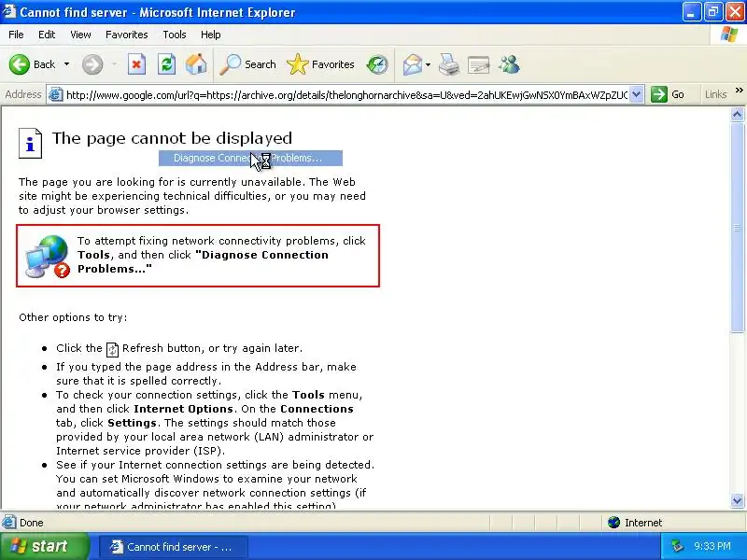Click Cannot find server taskbar button
Viewport: 747px width, 560px height.
pyautogui.click(x=174, y=547)
